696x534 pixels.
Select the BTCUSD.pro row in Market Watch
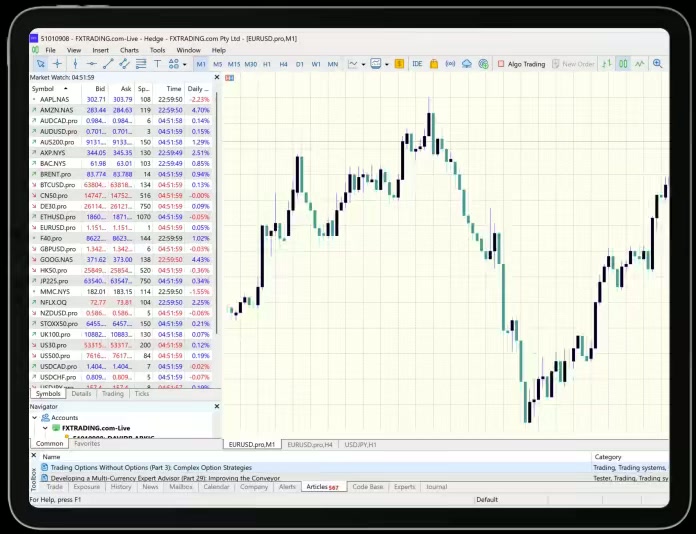click(121, 185)
